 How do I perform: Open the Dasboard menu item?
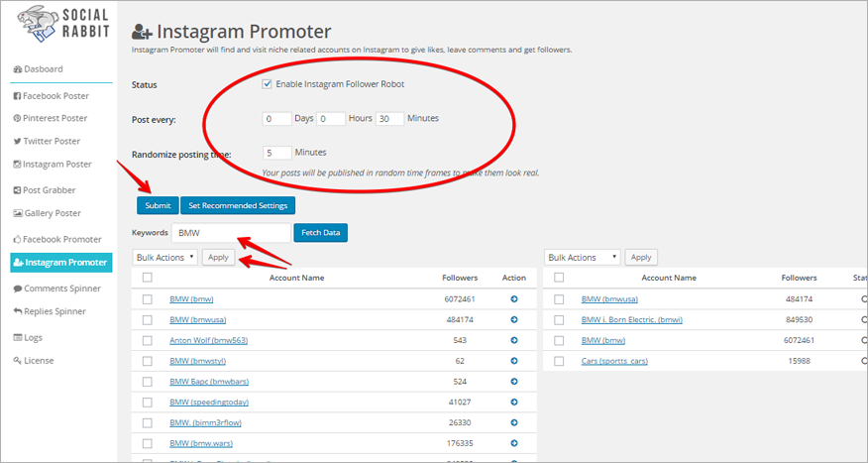point(38,69)
